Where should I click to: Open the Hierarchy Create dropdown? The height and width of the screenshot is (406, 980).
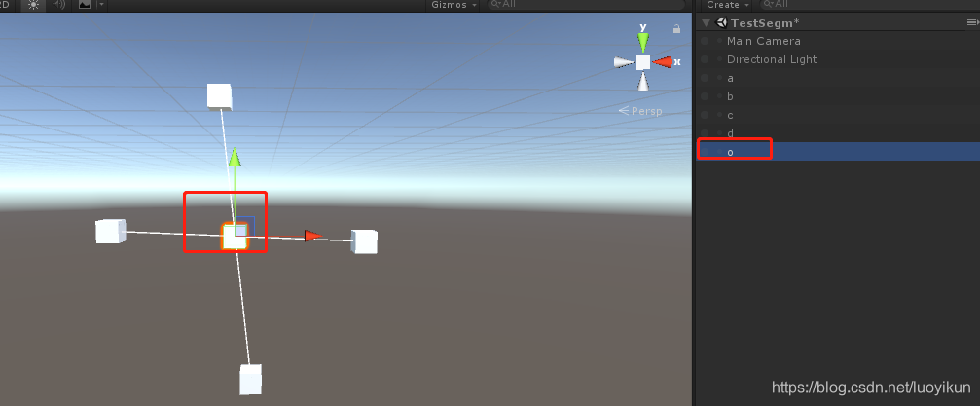pos(726,4)
